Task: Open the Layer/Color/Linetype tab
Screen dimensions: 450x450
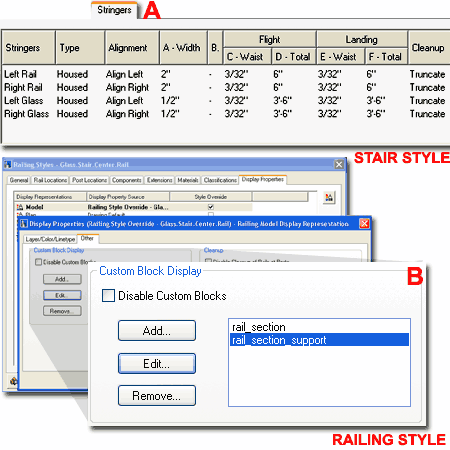Action: 50,239
